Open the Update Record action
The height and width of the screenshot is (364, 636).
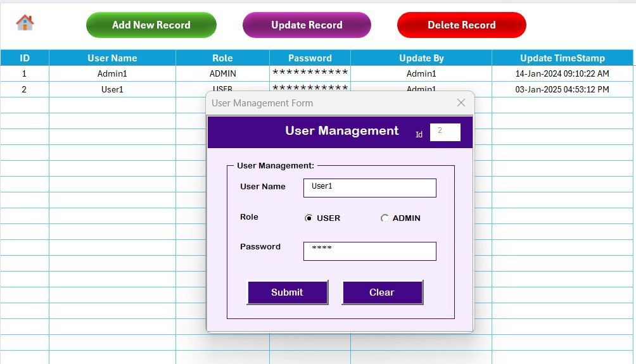(x=307, y=25)
